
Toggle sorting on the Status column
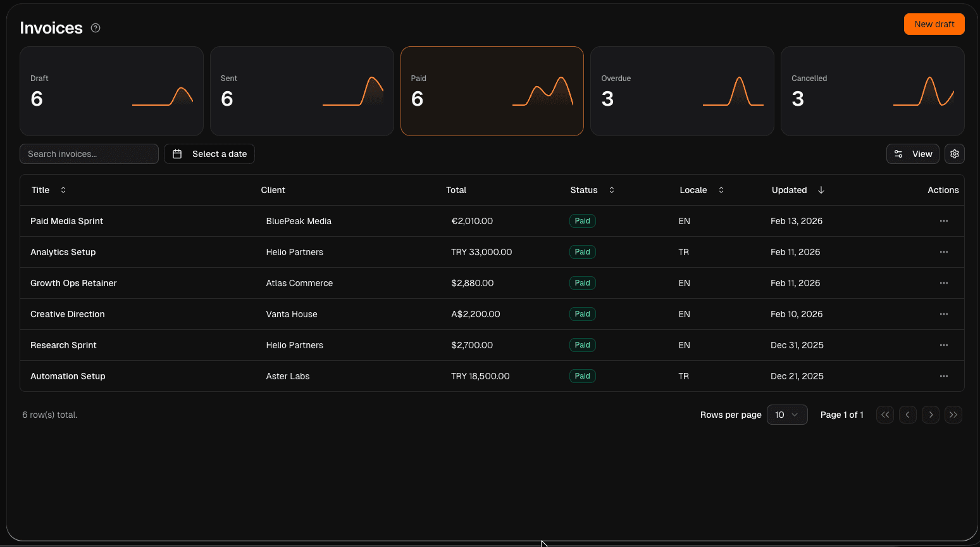pos(610,189)
